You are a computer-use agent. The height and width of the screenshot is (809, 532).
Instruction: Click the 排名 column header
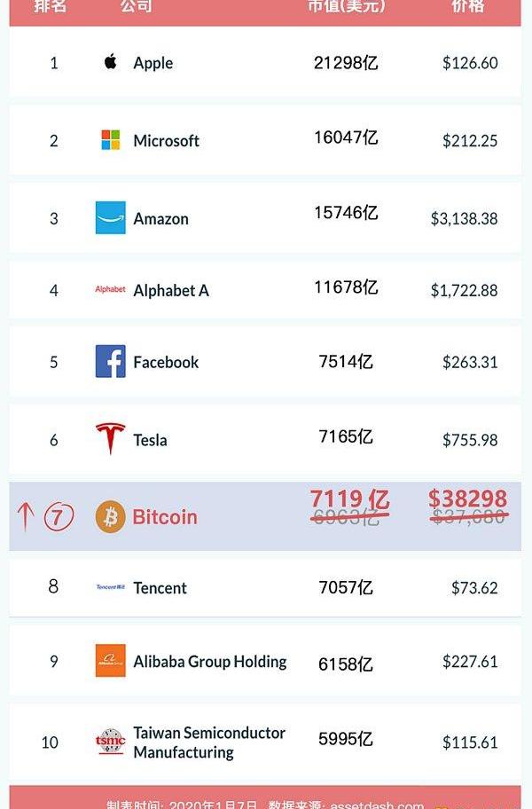coord(51,7)
